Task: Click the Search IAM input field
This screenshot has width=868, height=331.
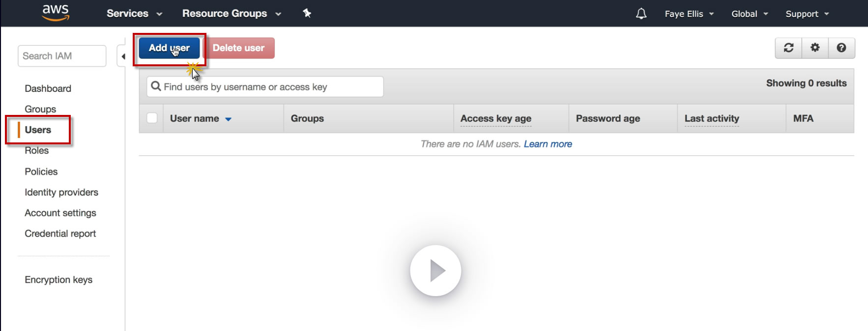Action: click(x=62, y=56)
